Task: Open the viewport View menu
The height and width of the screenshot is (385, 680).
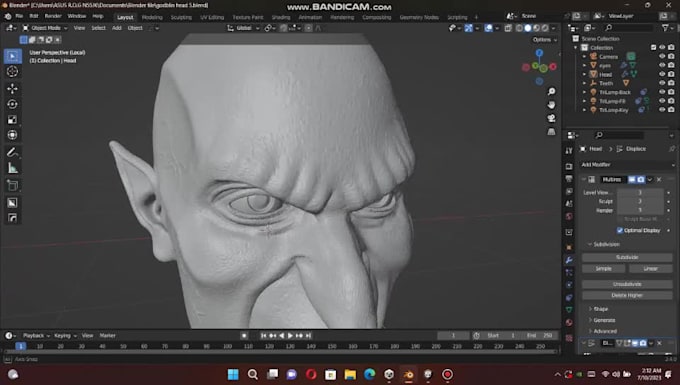Action: click(x=79, y=28)
